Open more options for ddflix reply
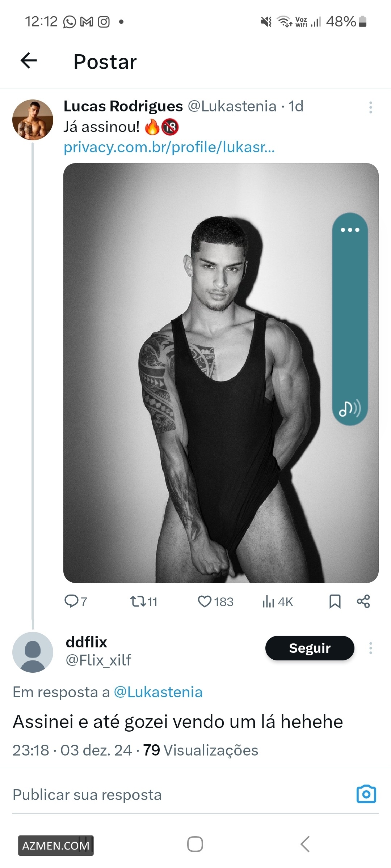This screenshot has width=391, height=868. pos(370,648)
